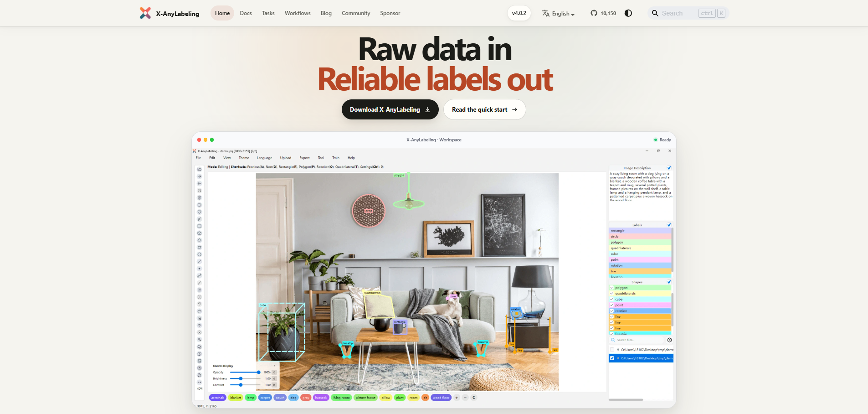Click the fit width arrows icon
The width and height of the screenshot is (868, 414).
click(x=199, y=382)
